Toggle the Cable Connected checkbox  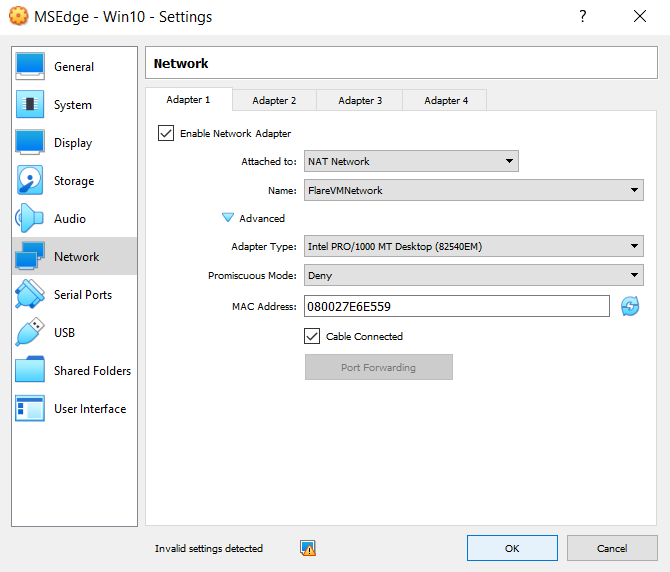coord(312,336)
